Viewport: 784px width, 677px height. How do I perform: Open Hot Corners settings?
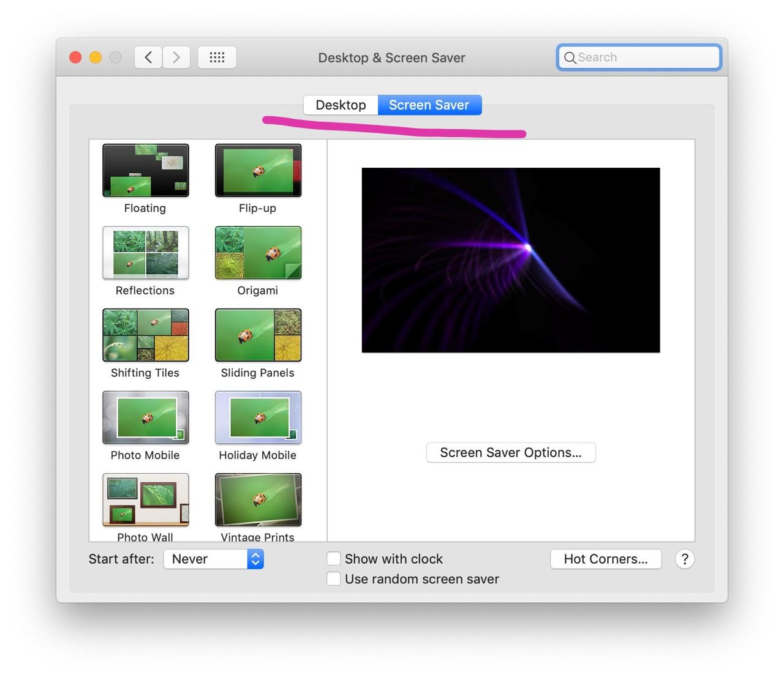click(x=606, y=559)
